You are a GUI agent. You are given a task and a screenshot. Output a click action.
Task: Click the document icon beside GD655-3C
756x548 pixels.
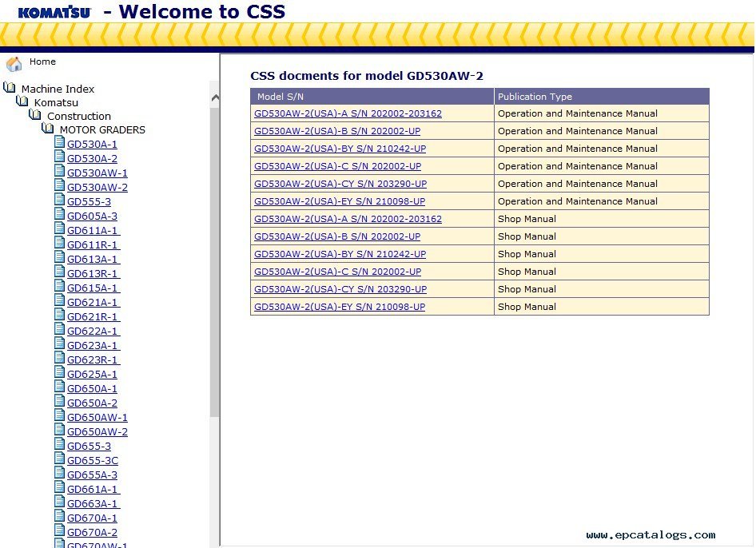(x=59, y=459)
